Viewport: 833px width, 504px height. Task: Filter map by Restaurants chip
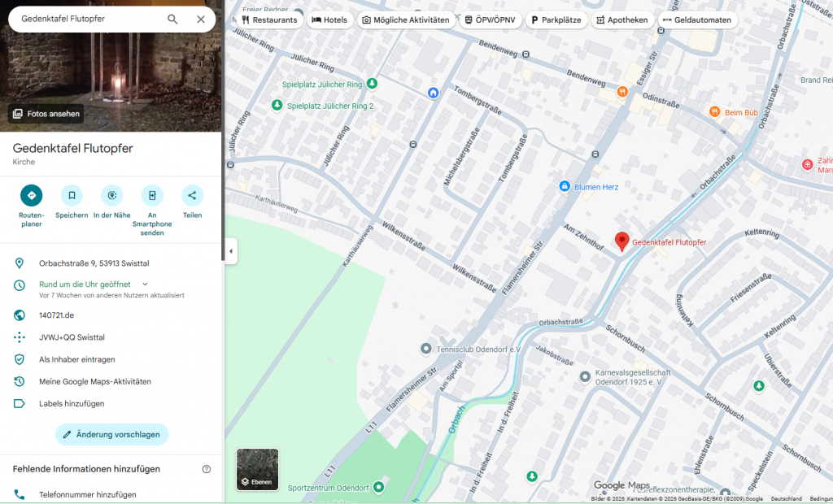(x=270, y=20)
